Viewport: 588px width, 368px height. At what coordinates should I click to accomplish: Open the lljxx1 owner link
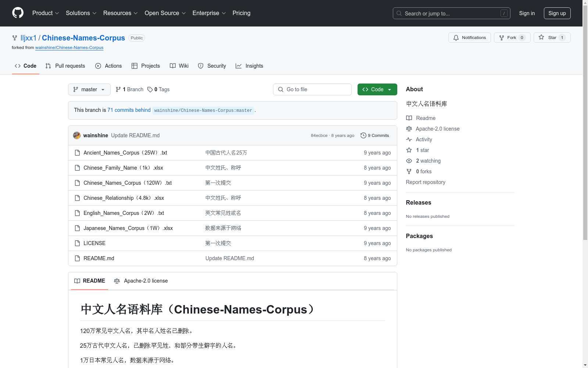[x=29, y=38]
